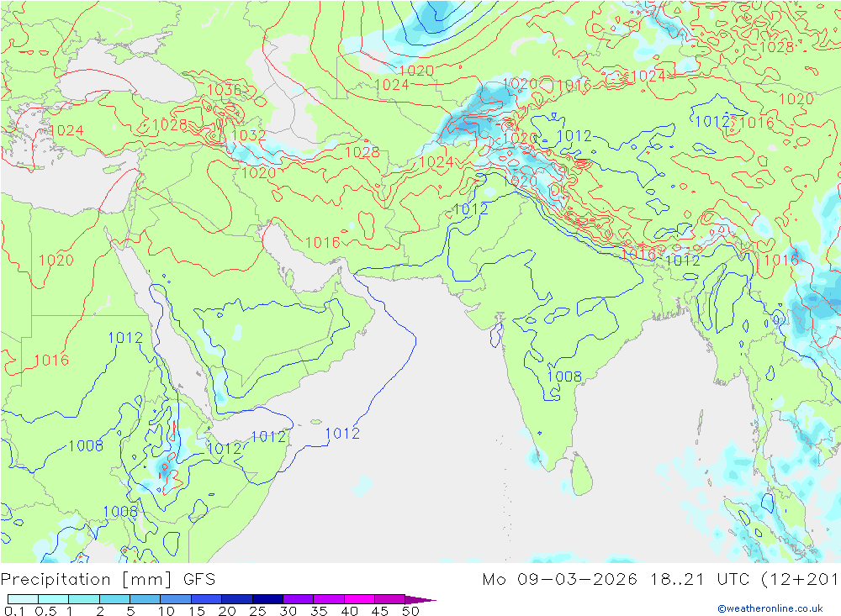
Task: Click the '1036' isobar label
Action: (x=225, y=90)
